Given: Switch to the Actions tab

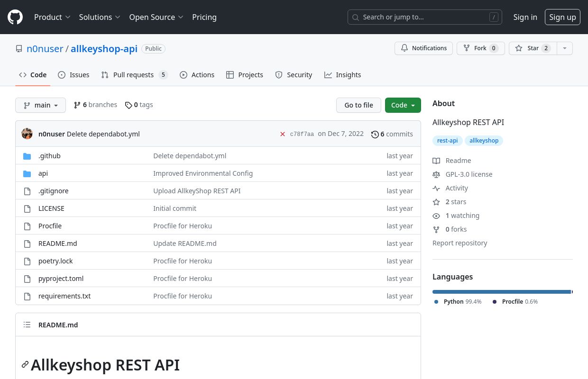Looking at the screenshot, I should pos(197,75).
